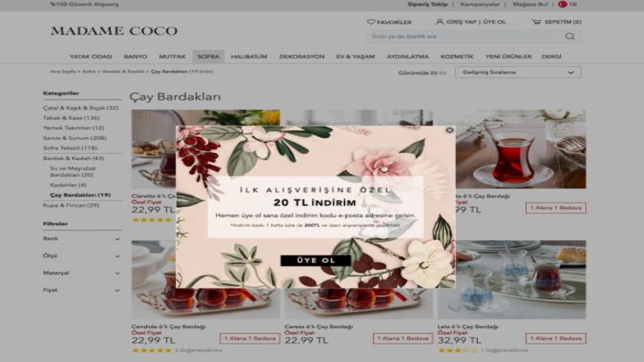This screenshot has height=362, width=644.
Task: Select the Turkish flag language icon
Action: pos(562,4)
